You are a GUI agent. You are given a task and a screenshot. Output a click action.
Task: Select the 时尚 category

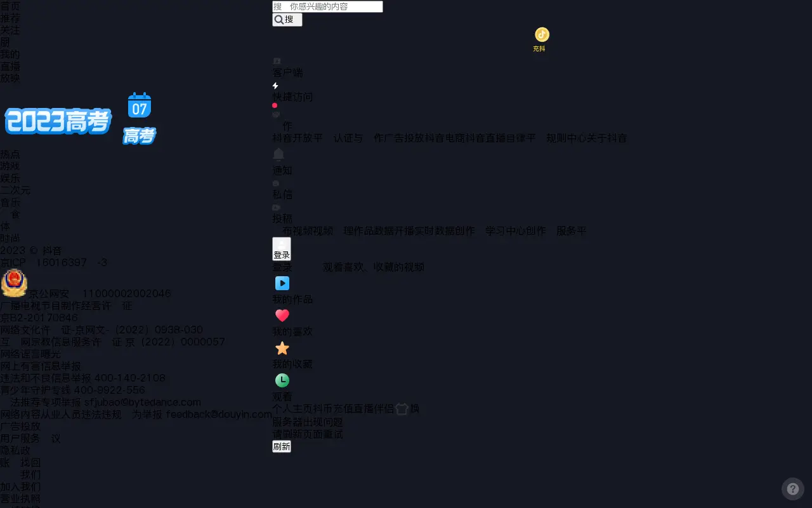pos(10,239)
